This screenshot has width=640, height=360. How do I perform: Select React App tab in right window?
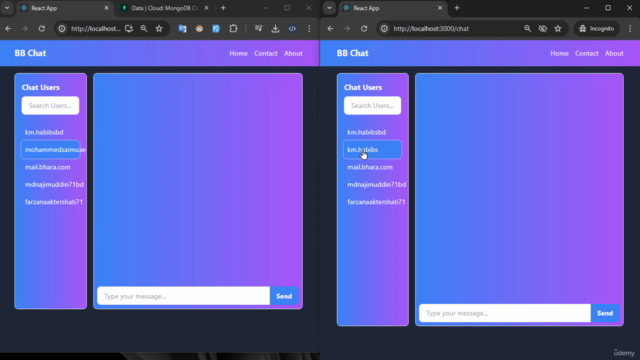click(x=393, y=8)
